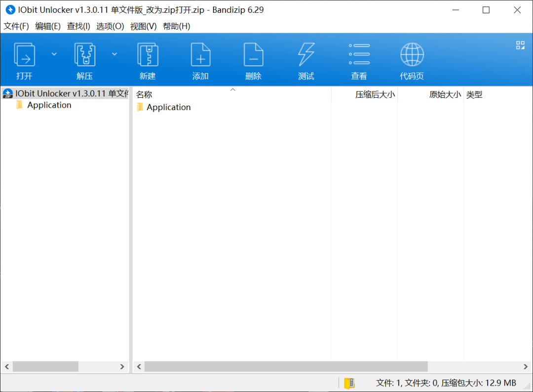Click the tree pane horizontal scrollbar thumb
533x392 pixels.
45,366
